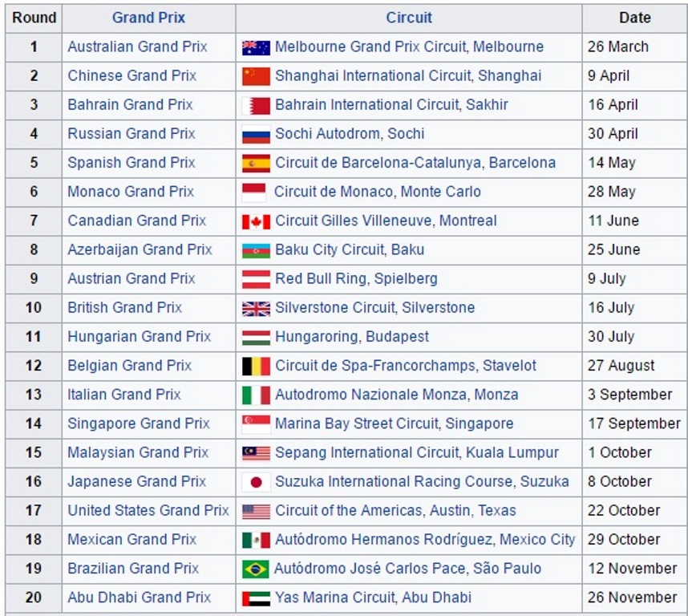
Task: Visit the British Grand Prix page
Action: point(124,307)
